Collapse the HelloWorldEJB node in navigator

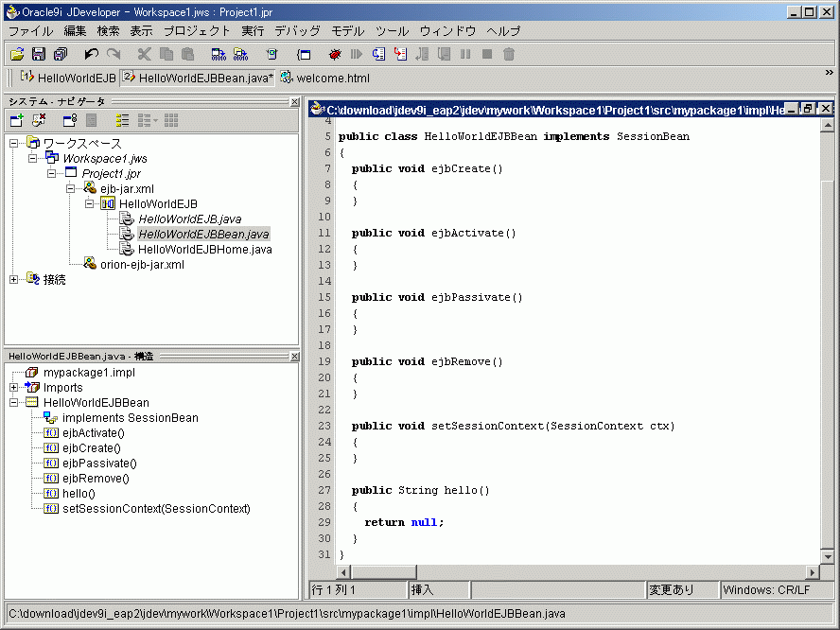pyautogui.click(x=90, y=204)
